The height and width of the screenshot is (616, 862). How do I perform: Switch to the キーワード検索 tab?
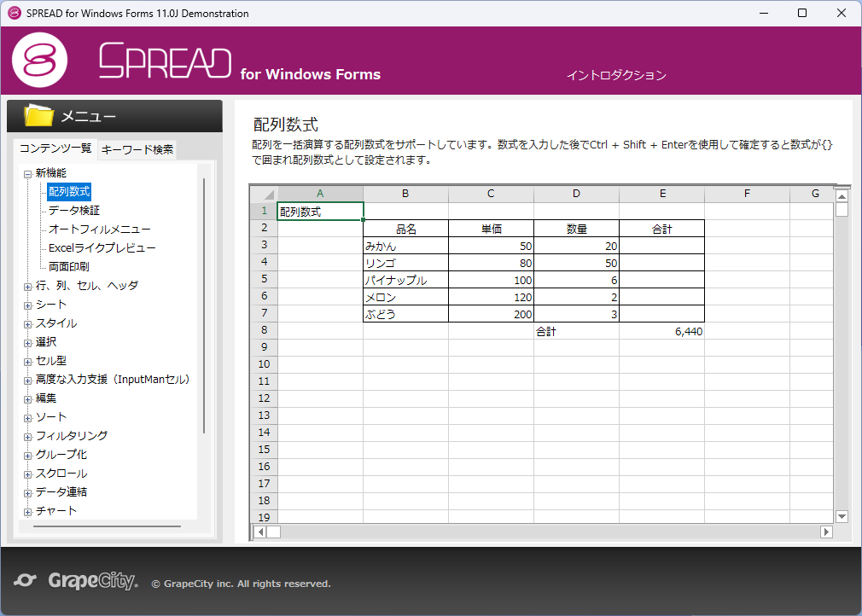tap(137, 149)
